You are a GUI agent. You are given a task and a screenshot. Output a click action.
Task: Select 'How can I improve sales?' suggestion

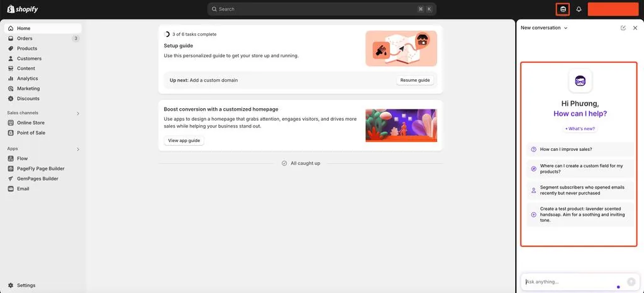click(580, 150)
